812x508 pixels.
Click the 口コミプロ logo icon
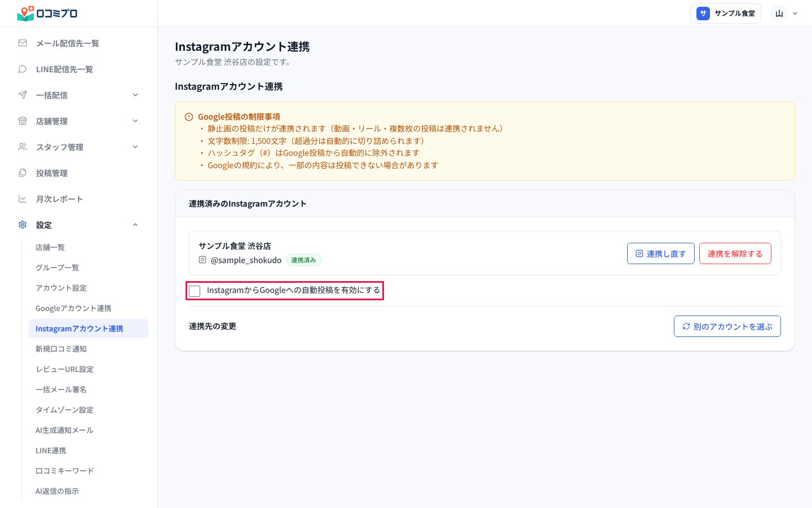(x=25, y=14)
